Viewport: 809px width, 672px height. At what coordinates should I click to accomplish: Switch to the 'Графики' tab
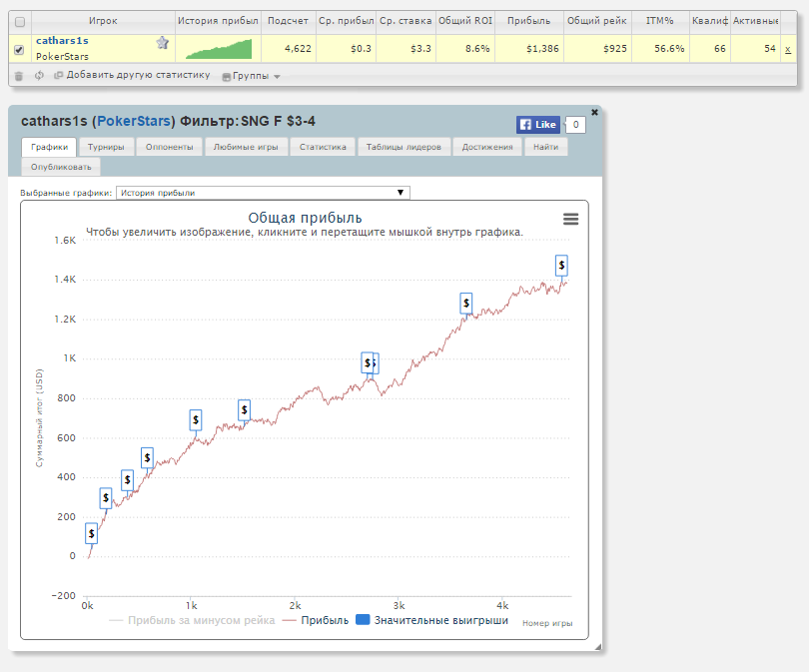(x=49, y=147)
